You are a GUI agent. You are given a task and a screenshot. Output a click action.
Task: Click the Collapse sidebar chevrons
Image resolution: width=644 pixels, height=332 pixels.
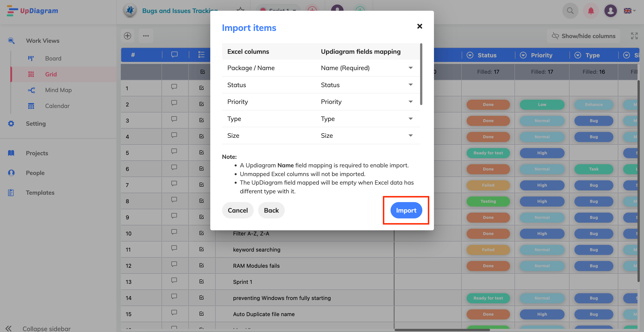(x=9, y=328)
